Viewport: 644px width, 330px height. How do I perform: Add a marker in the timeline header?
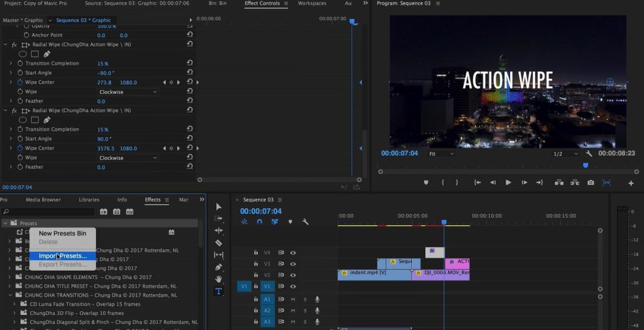point(290,222)
